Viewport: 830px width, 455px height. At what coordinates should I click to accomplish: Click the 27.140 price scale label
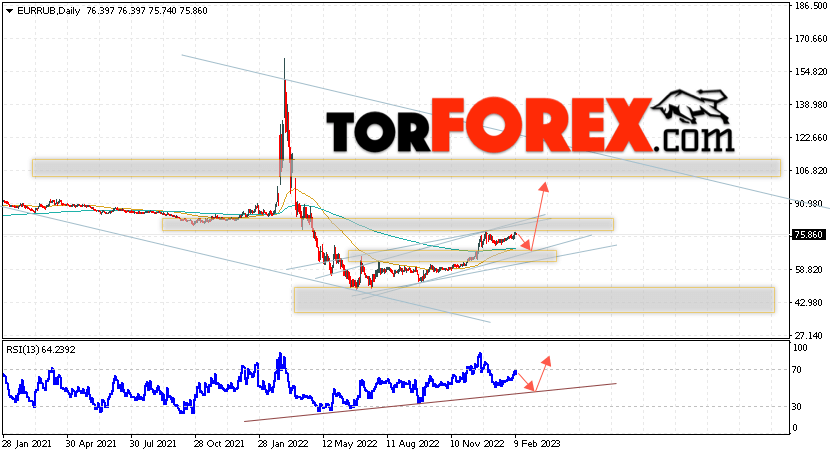(809, 335)
